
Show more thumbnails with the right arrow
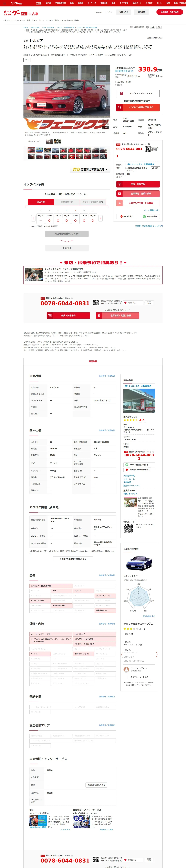click(x=109, y=153)
